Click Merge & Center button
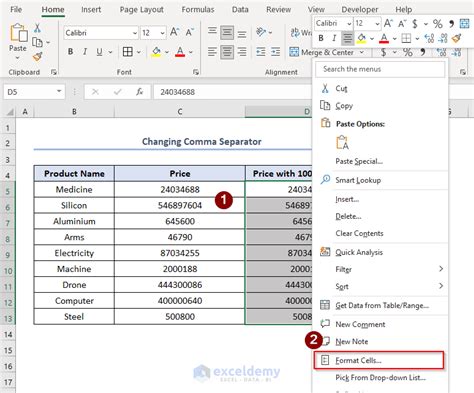The width and height of the screenshot is (474, 393). 321,52
